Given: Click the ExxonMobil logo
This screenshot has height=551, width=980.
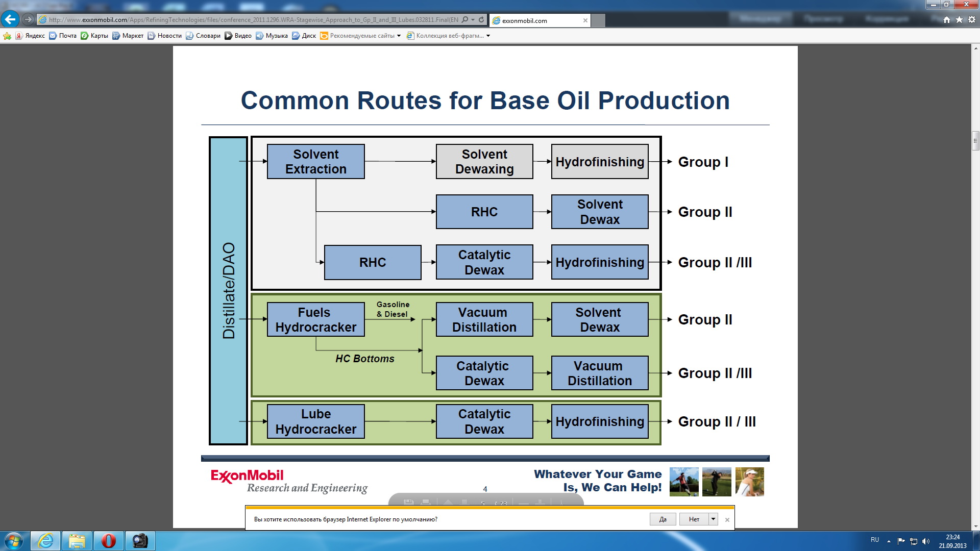Looking at the screenshot, I should pos(247,476).
